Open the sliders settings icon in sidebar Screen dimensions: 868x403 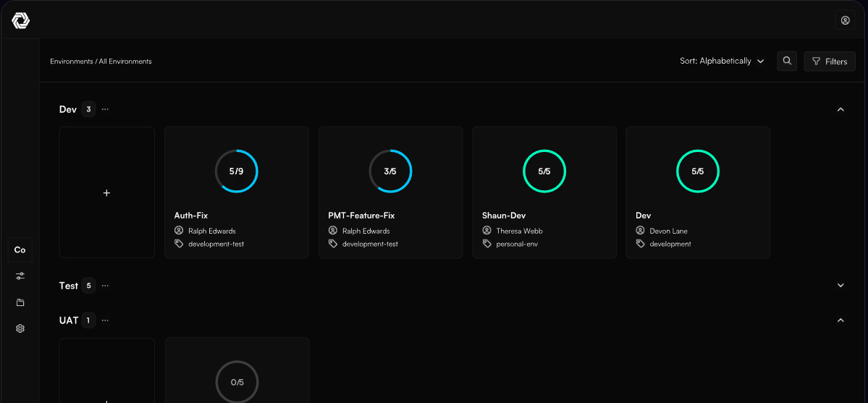click(x=20, y=276)
